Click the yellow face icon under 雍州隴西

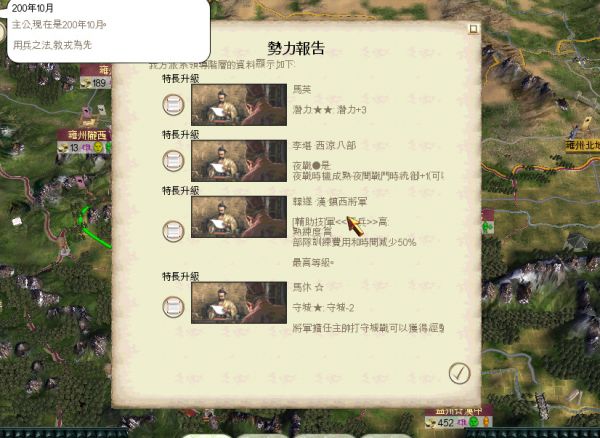(98, 148)
